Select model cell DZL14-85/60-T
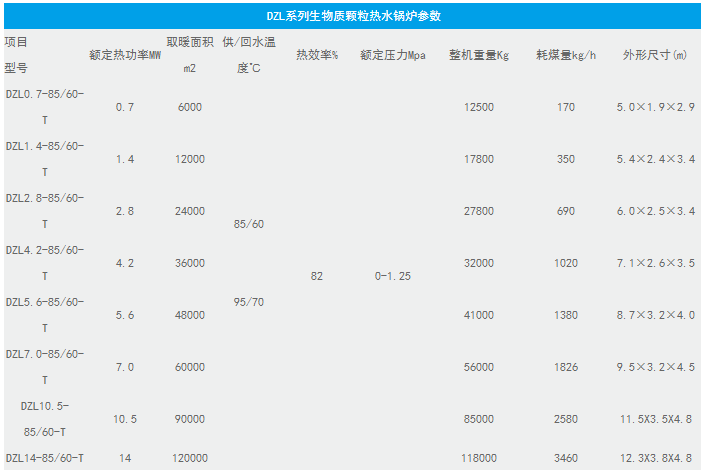Screen dimensions: 701x470 pyautogui.click(x=45, y=458)
